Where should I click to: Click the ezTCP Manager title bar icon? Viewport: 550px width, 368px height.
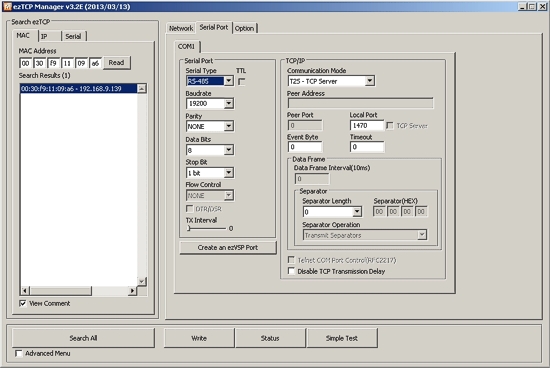(x=7, y=6)
